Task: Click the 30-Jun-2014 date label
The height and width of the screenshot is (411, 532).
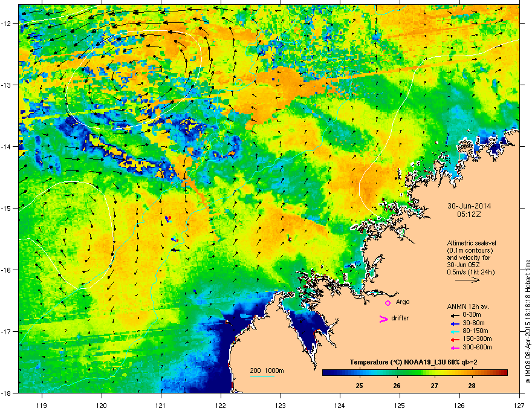Action: pos(469,206)
